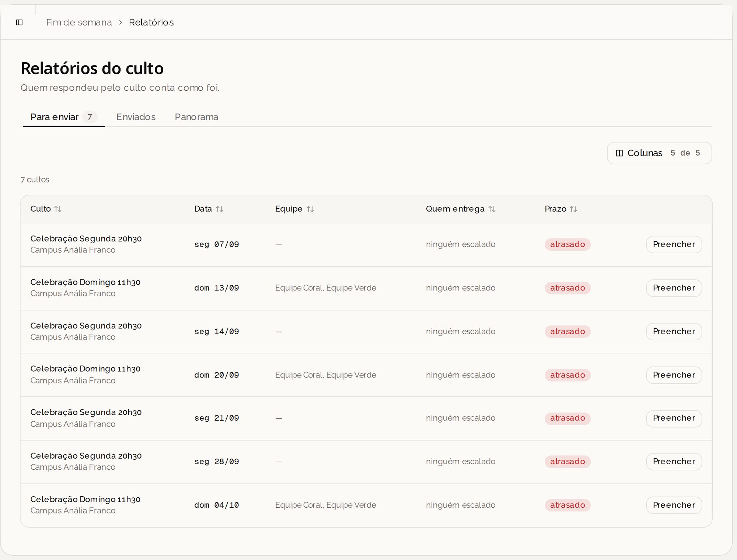Click the Relatórios breadcrumb
737x560 pixels.
(151, 22)
